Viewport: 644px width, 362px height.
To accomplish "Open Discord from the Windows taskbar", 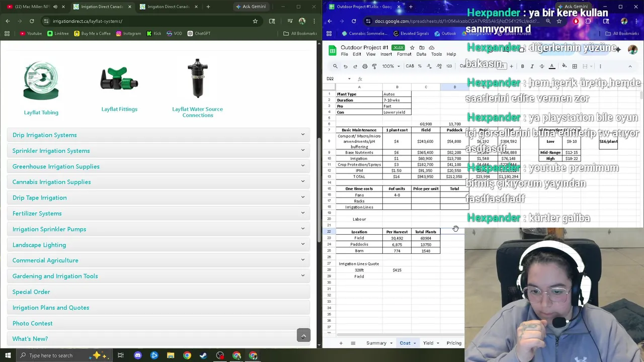I will pyautogui.click(x=138, y=355).
